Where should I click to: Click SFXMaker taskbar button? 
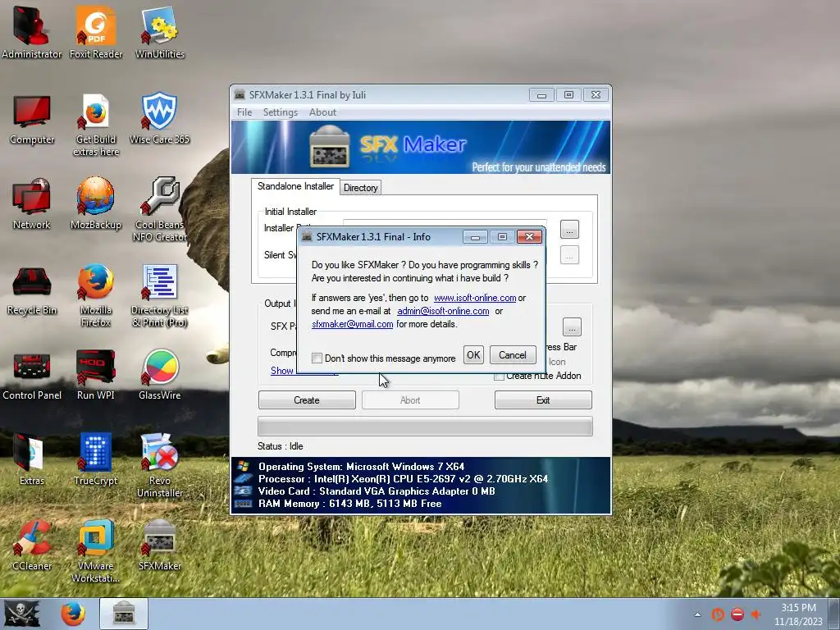(124, 614)
